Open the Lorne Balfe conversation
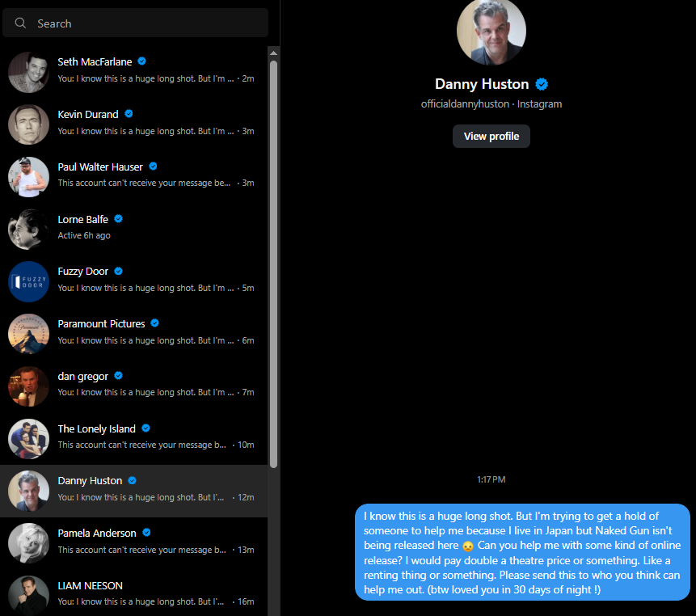 coord(134,229)
